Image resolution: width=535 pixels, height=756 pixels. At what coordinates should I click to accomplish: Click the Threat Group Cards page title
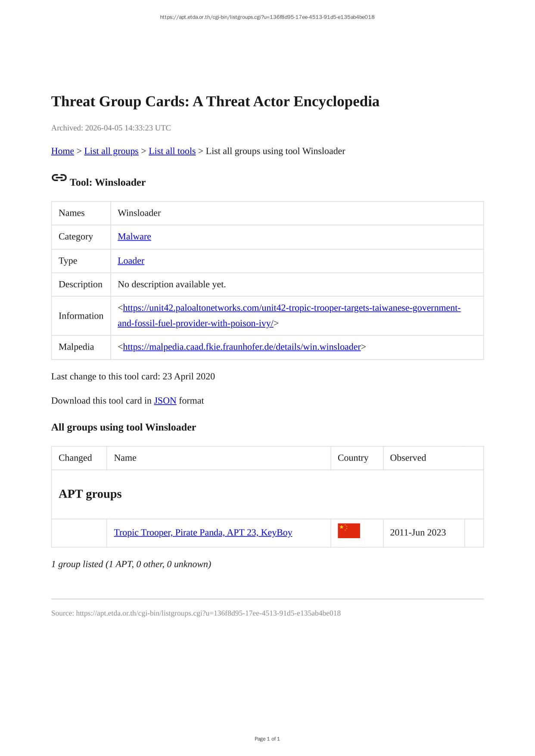click(x=215, y=102)
